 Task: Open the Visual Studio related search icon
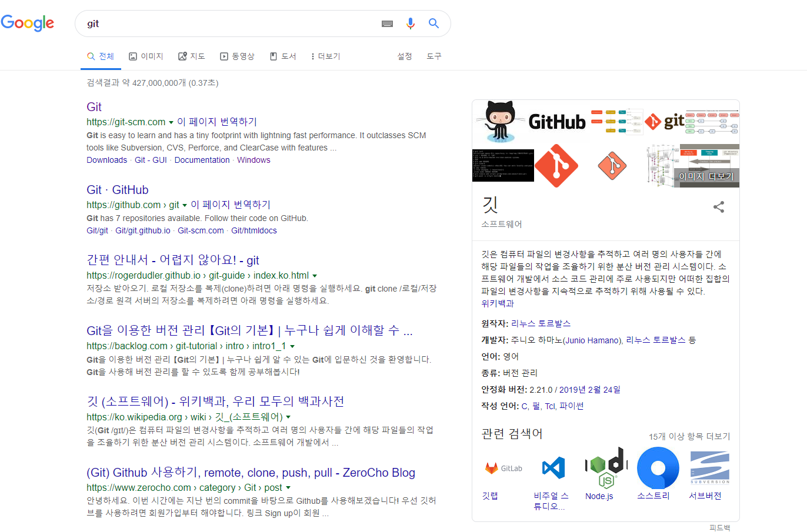click(x=553, y=468)
